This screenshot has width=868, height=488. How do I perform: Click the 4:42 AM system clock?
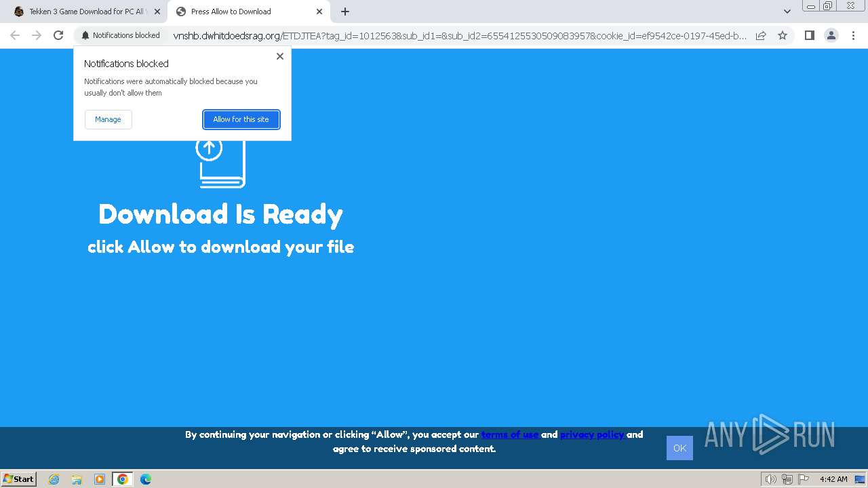[x=833, y=479]
